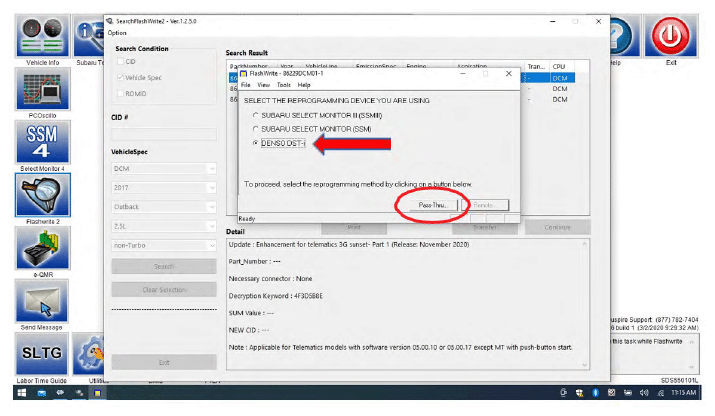Click the FlashWrite dialog title icon
Image resolution: width=715 pixels, height=416 pixels.
244,73
